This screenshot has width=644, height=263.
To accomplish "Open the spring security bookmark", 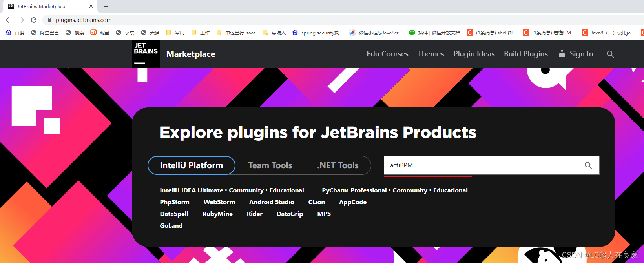I will [x=317, y=33].
